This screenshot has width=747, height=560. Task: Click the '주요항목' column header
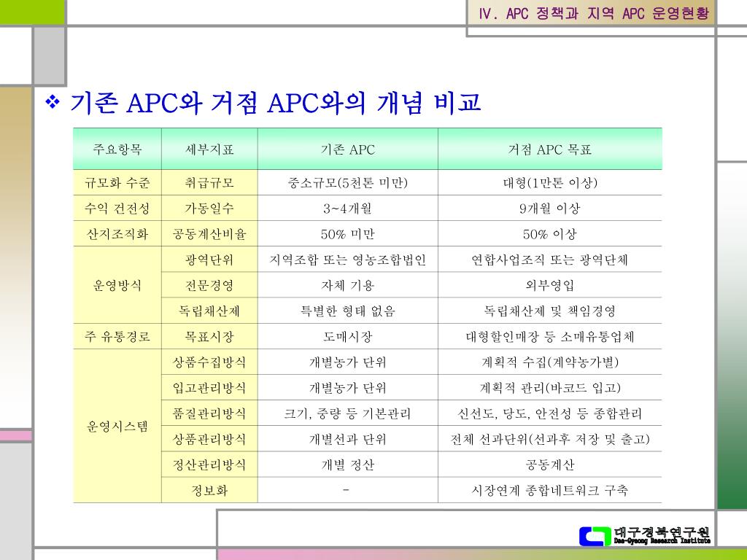(x=117, y=149)
